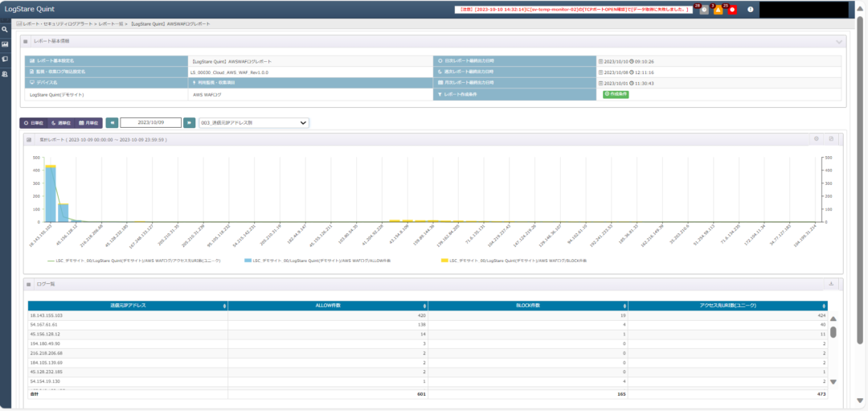The image size is (868, 411).
Task: Select table row 194.180.49.90
Action: (428, 343)
